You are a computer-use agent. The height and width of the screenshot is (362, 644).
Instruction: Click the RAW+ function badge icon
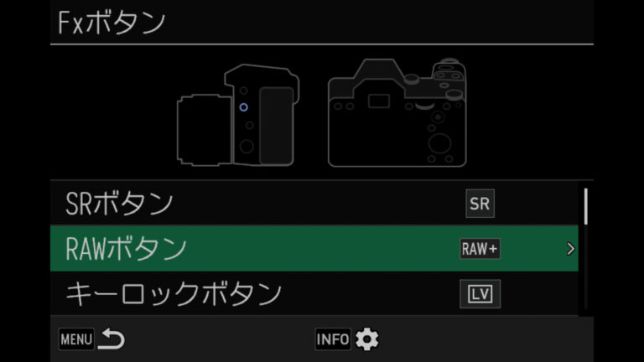point(480,249)
